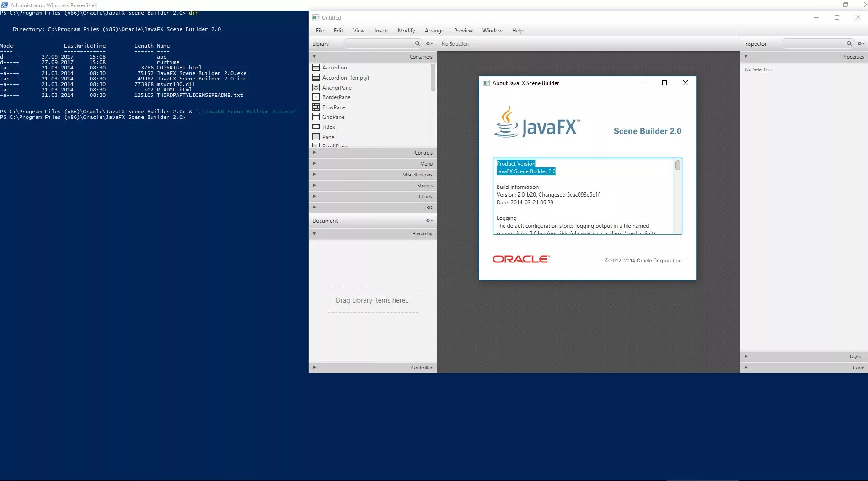The width and height of the screenshot is (868, 481).
Task: Open the Preview menu
Action: click(x=463, y=31)
